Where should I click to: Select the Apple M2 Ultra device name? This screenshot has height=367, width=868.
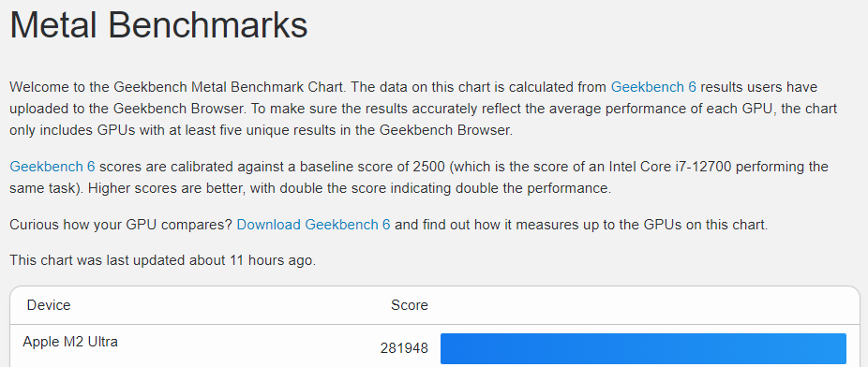70,342
